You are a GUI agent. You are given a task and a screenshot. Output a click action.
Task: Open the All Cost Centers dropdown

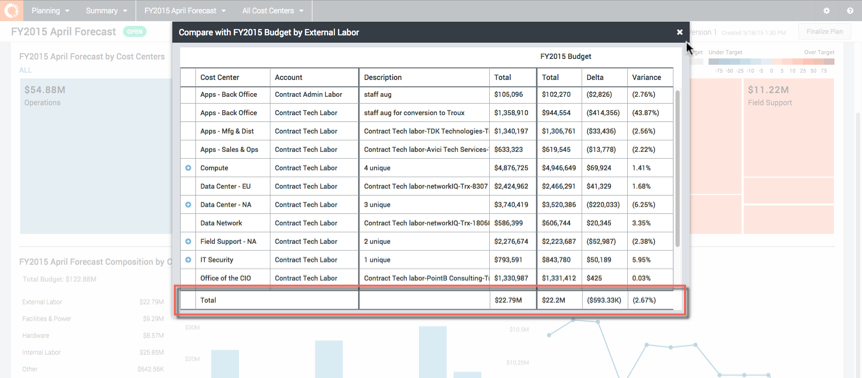273,10
